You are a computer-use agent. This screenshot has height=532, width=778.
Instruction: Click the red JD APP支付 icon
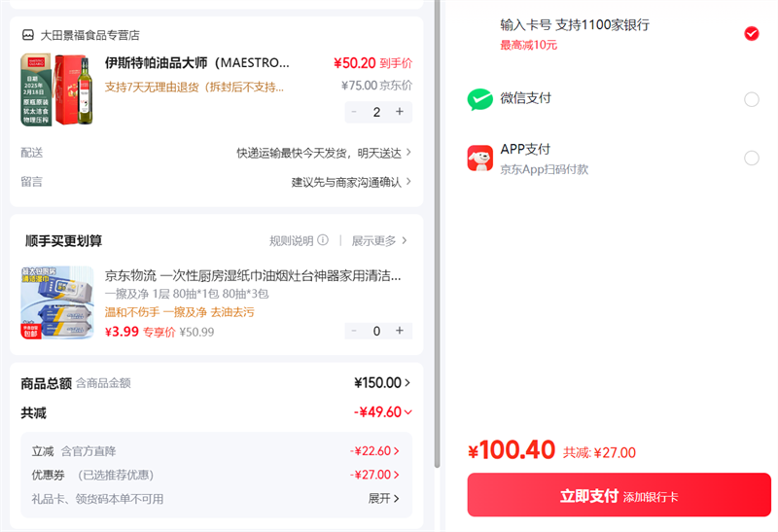pyautogui.click(x=480, y=158)
